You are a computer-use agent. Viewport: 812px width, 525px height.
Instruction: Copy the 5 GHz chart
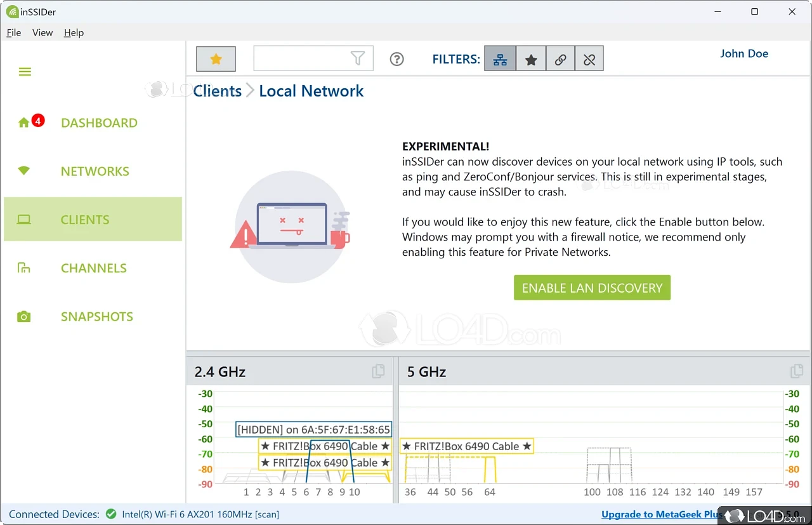(x=797, y=371)
